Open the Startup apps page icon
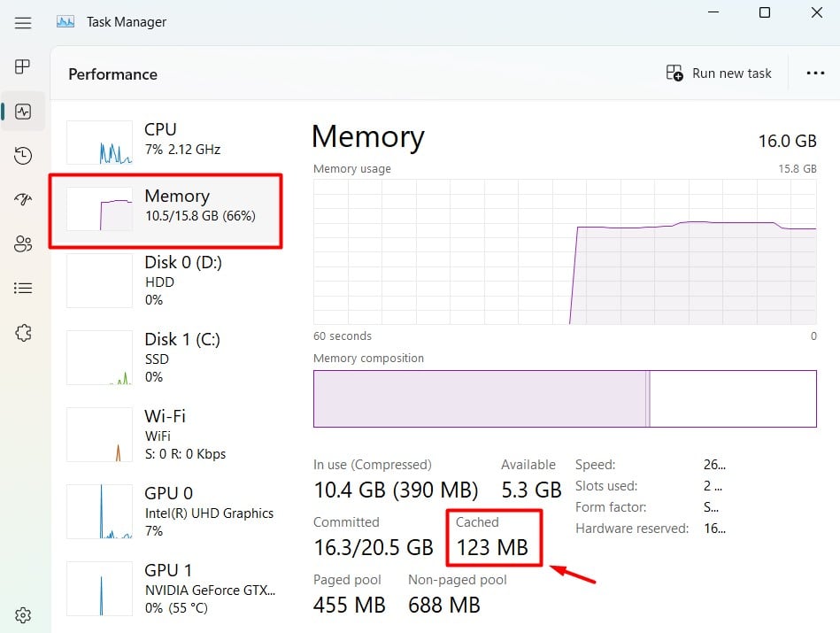 [x=23, y=199]
